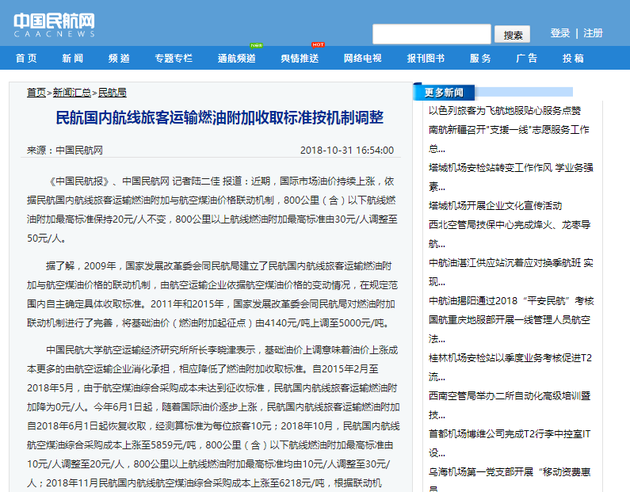Click the article headline 民航国内航线旅客运输燃油附加收取标准按机制调整

(219, 118)
